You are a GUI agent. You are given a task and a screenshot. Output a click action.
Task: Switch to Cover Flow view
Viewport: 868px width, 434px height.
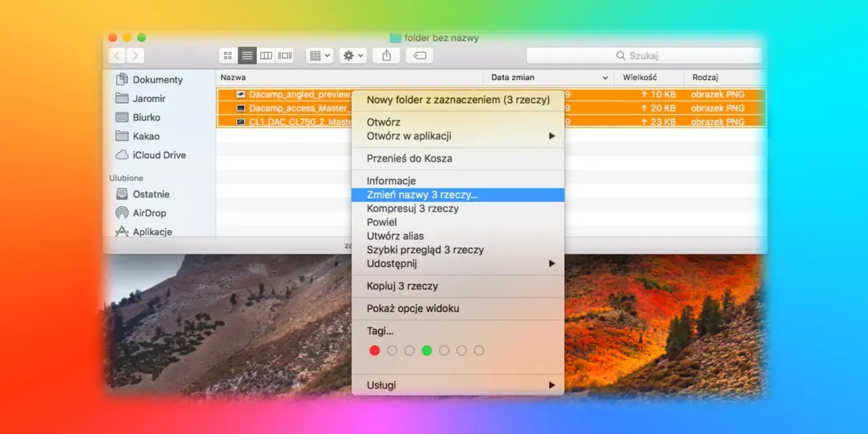[x=285, y=56]
